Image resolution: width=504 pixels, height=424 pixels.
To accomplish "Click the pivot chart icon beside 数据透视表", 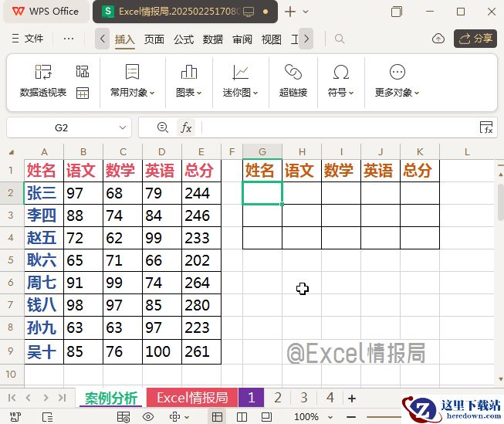I will click(x=83, y=71).
